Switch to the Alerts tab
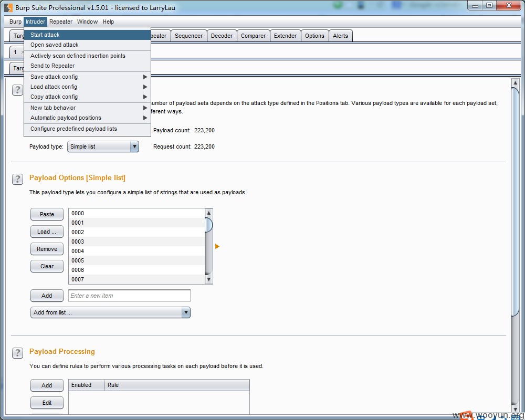Screen dimensions: 525x420 tap(340, 36)
